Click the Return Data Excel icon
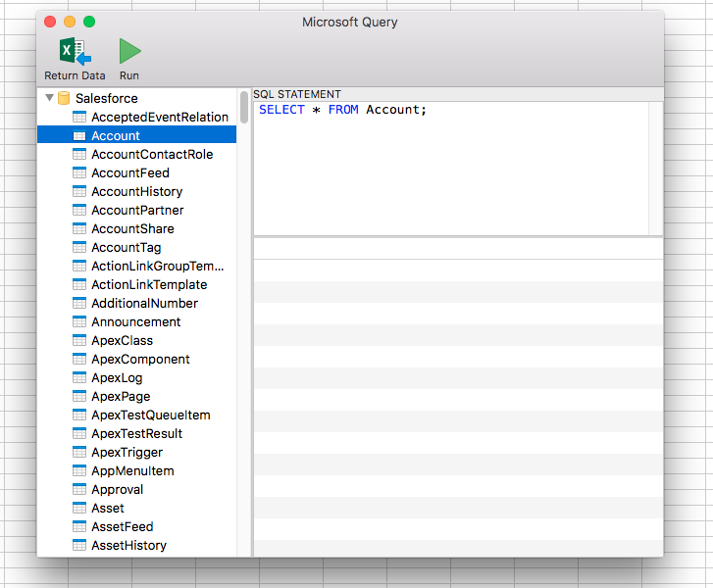The image size is (713, 588). pyautogui.click(x=76, y=51)
